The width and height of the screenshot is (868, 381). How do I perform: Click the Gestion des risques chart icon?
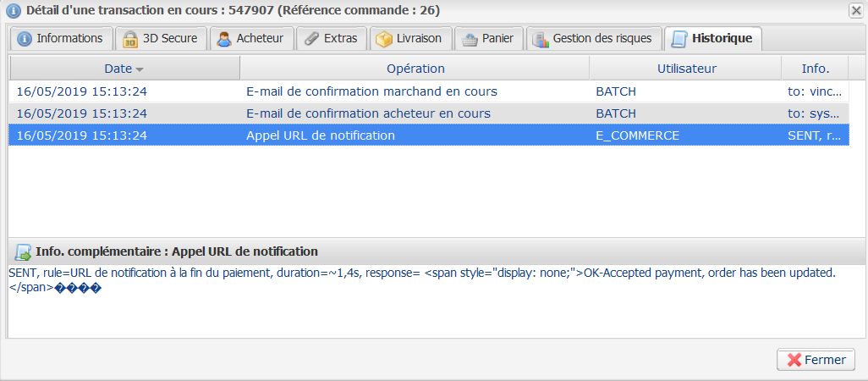[541, 39]
